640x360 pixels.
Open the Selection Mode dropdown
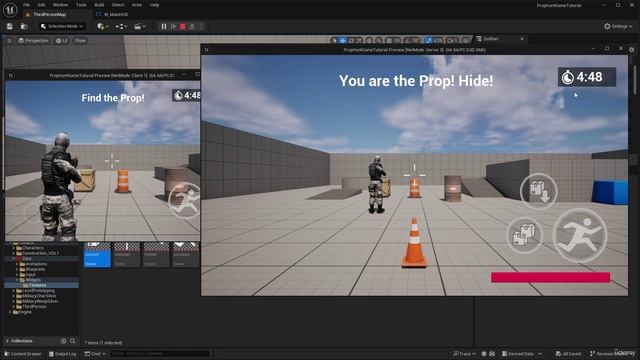[x=62, y=26]
